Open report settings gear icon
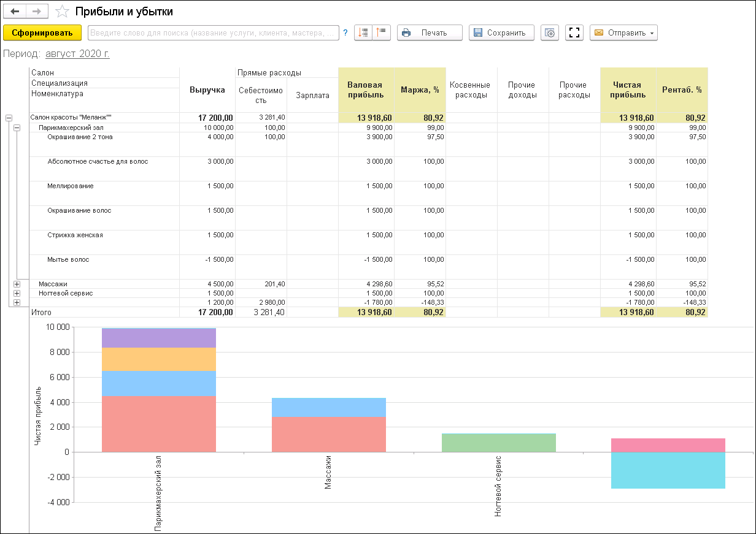The width and height of the screenshot is (756, 534). (550, 33)
